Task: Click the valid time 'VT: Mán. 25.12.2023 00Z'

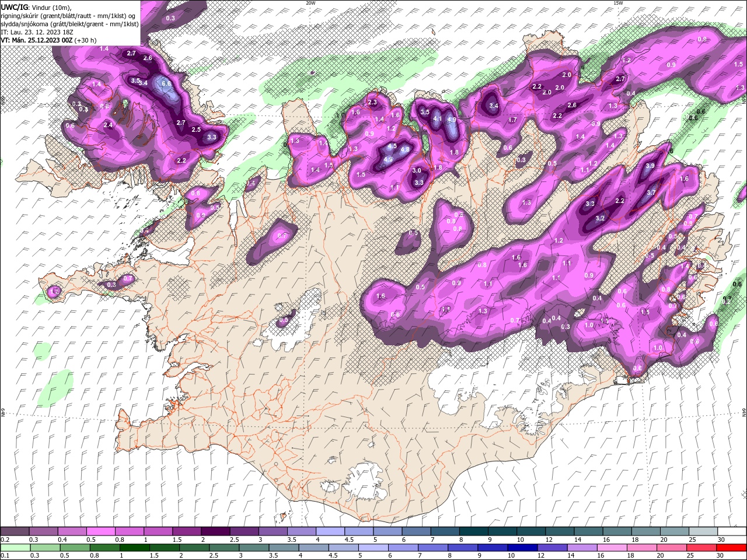Action: (x=37, y=40)
